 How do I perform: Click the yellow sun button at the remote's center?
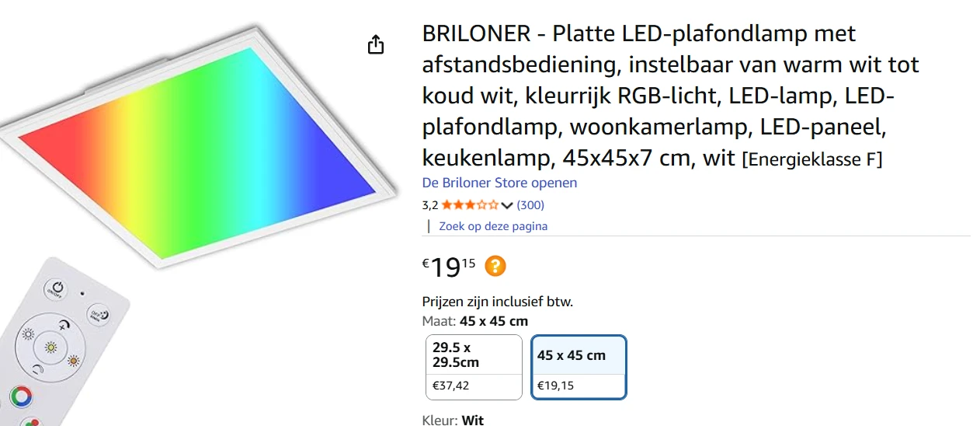[x=51, y=347]
